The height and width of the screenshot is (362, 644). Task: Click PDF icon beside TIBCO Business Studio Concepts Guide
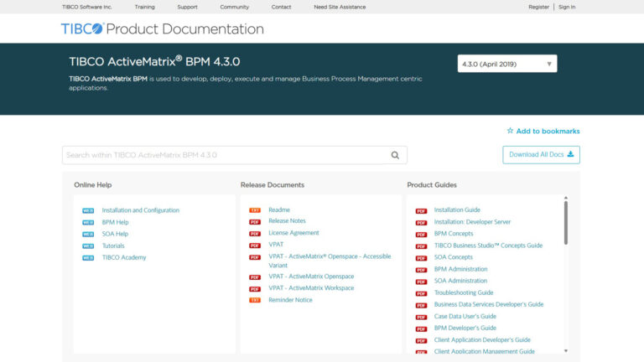421,246
